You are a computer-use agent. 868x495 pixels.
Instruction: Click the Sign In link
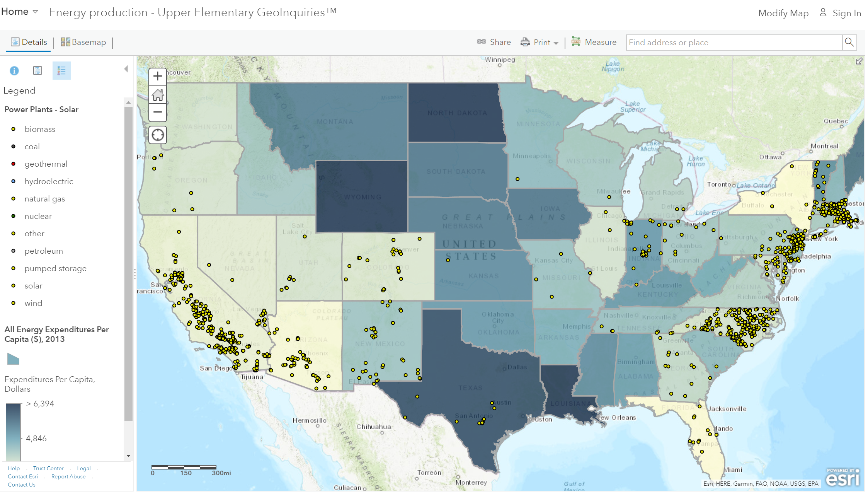(x=840, y=13)
